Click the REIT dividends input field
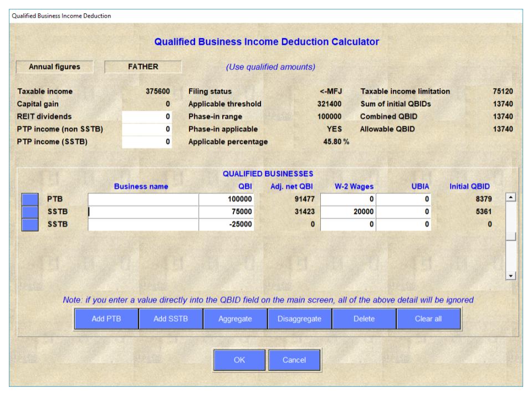This screenshot has width=532, height=399. tap(146, 117)
